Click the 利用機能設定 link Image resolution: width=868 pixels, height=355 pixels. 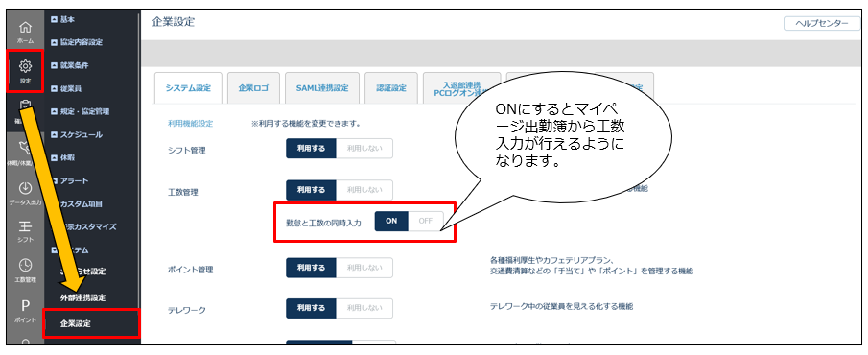click(191, 124)
